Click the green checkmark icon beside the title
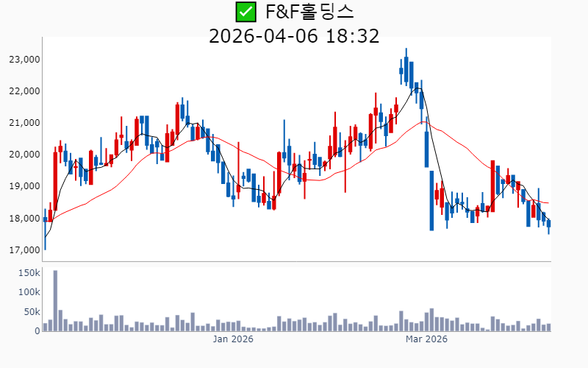Viewport: 588px width, 368px height. click(245, 12)
